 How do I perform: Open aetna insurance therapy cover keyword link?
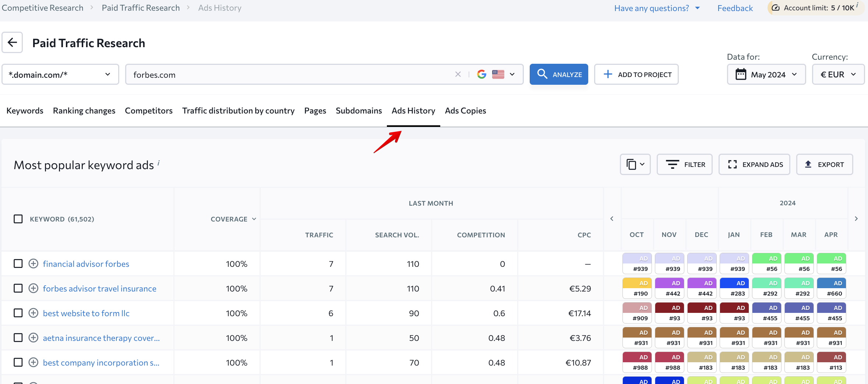[x=101, y=338]
